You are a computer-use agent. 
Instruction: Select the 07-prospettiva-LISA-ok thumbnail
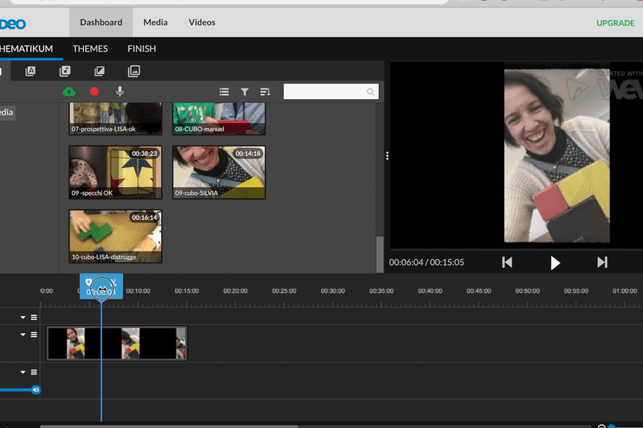tap(115, 119)
